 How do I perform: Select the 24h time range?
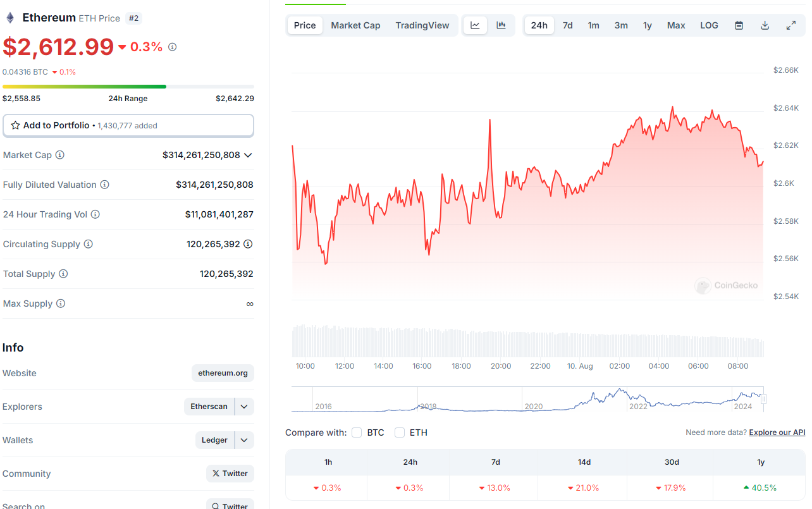[x=539, y=25]
